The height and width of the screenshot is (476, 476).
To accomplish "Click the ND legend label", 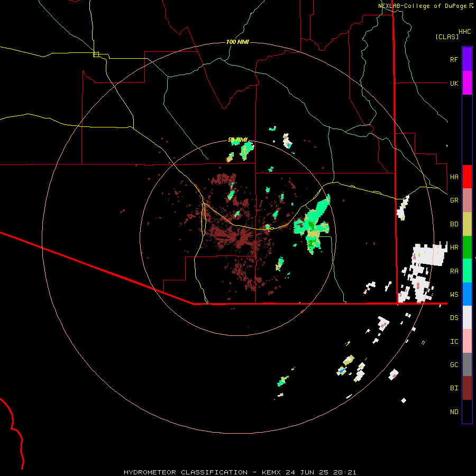I will [454, 412].
